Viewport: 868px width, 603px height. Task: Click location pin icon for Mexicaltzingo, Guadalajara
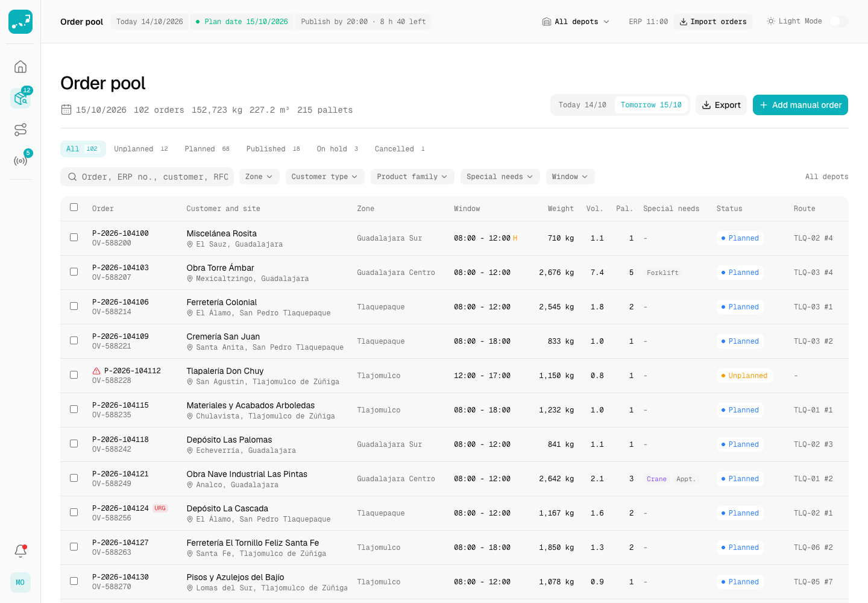tap(190, 279)
